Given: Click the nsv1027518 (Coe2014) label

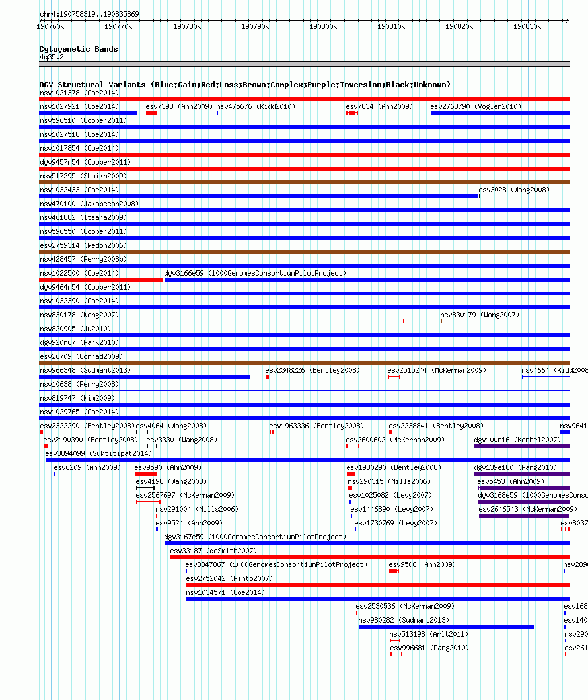Looking at the screenshot, I should tap(79, 134).
